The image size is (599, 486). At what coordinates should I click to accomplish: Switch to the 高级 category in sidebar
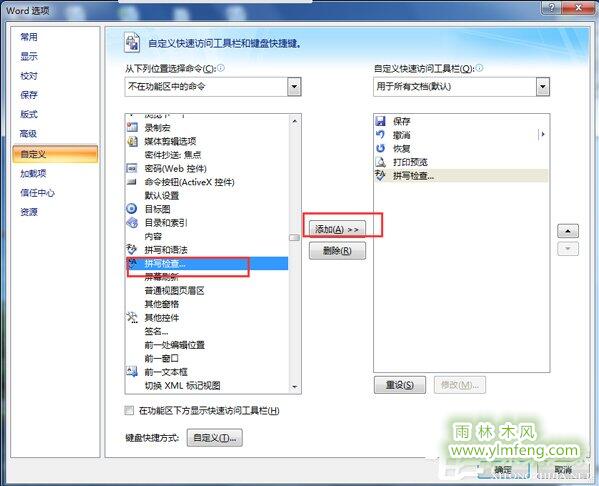coord(29,133)
